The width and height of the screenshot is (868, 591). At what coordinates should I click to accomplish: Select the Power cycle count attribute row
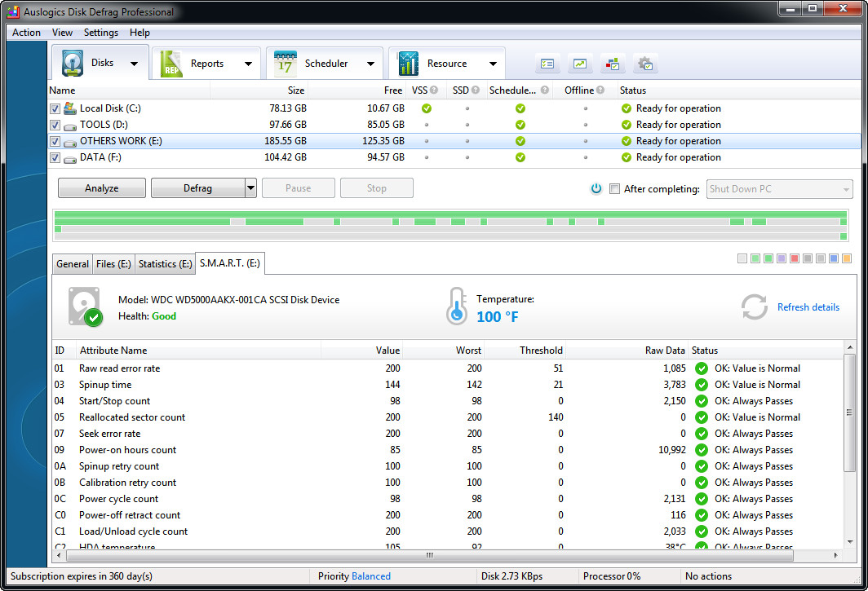(449, 499)
